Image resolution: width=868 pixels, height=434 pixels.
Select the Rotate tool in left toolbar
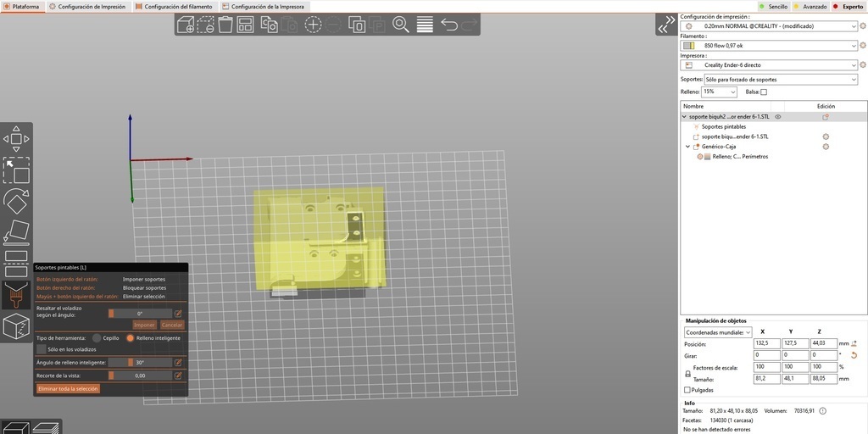click(17, 202)
